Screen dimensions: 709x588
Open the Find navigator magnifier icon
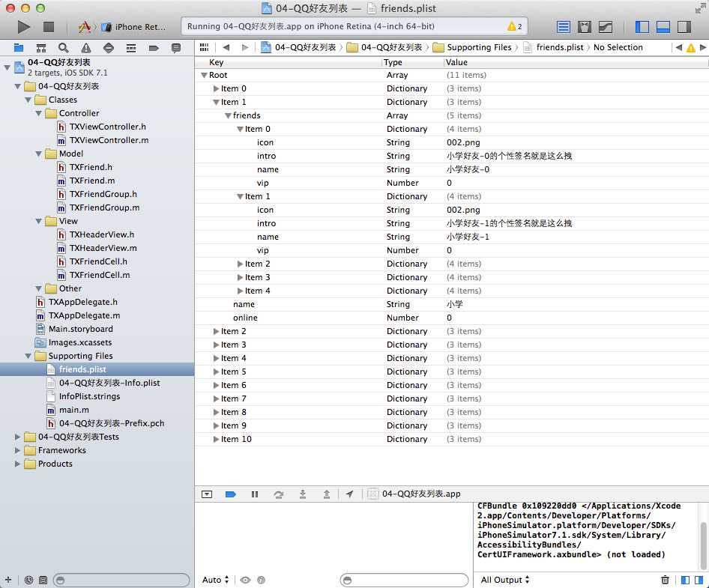64,47
